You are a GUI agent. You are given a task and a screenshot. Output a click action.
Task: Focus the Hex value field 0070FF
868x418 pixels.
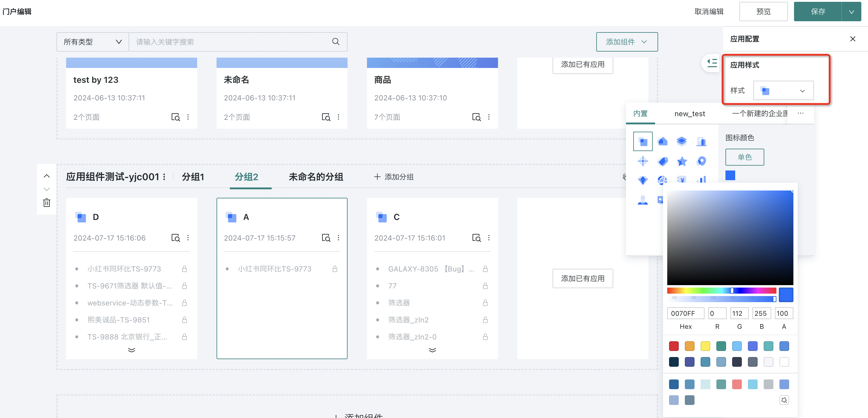point(685,313)
